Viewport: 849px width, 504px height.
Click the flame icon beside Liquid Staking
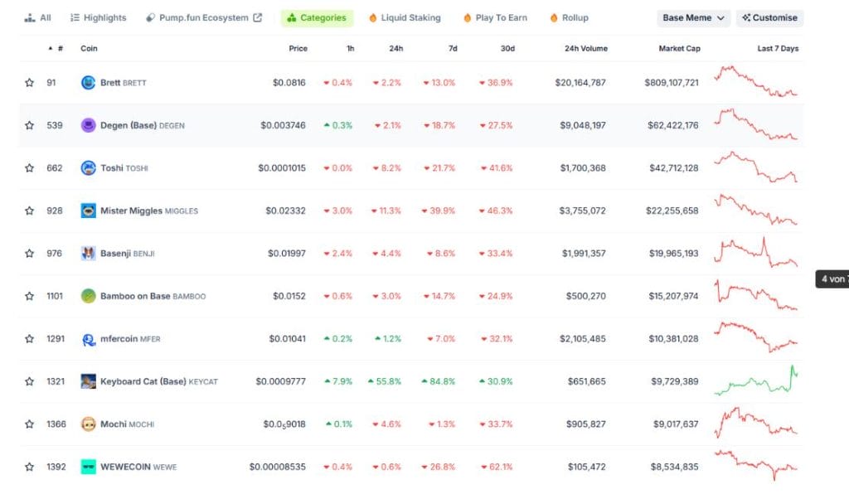pos(373,18)
